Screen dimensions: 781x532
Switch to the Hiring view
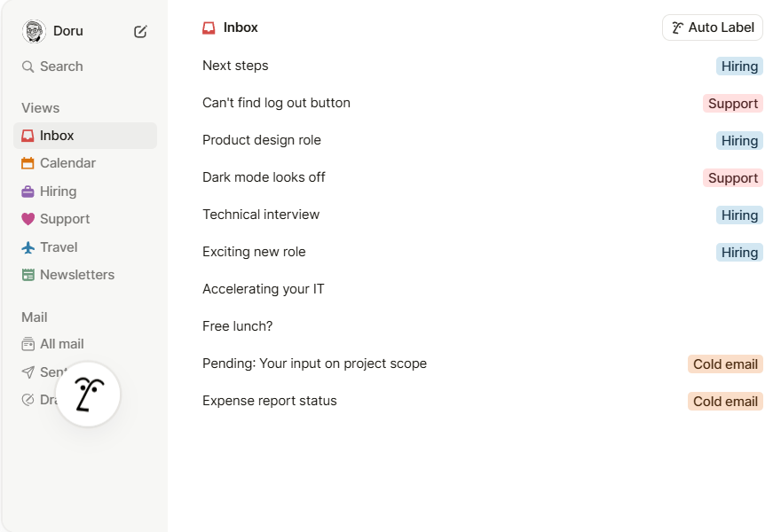click(59, 191)
